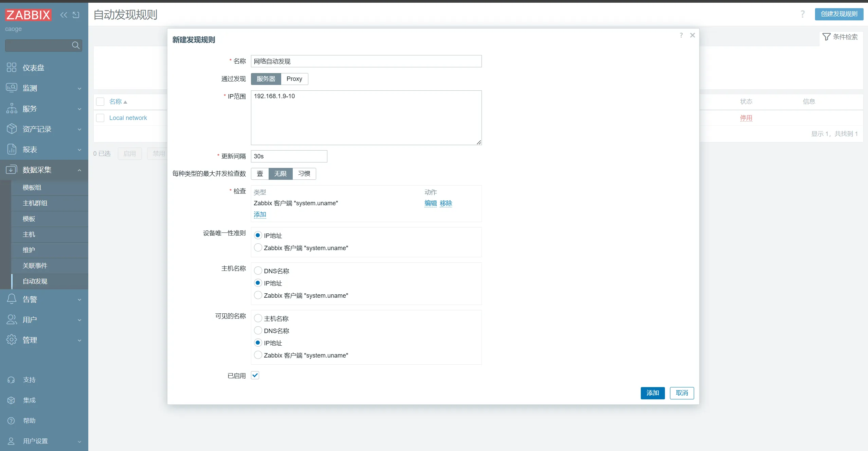
Task: Click the 告警 bell icon
Action: (x=12, y=299)
